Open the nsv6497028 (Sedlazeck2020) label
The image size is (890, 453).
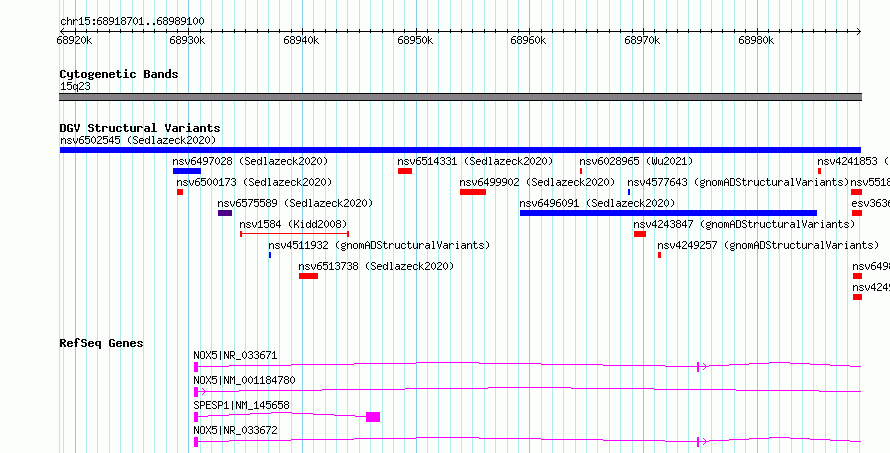[x=250, y=161]
